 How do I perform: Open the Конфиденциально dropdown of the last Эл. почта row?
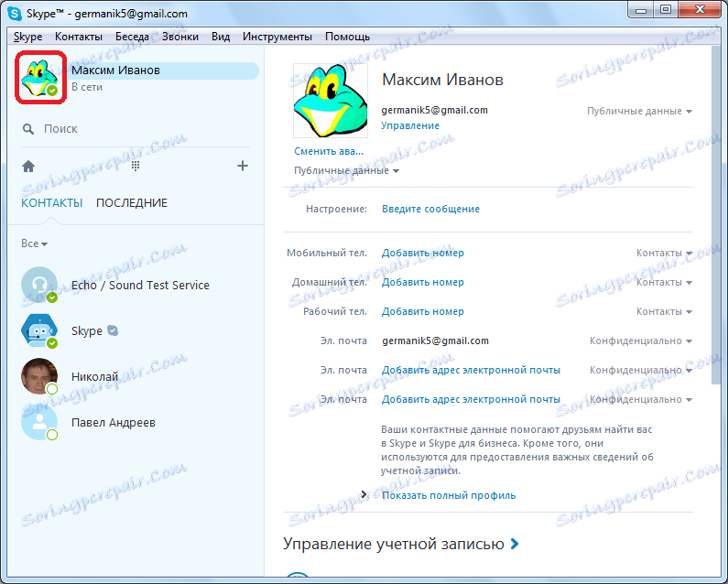click(x=641, y=399)
